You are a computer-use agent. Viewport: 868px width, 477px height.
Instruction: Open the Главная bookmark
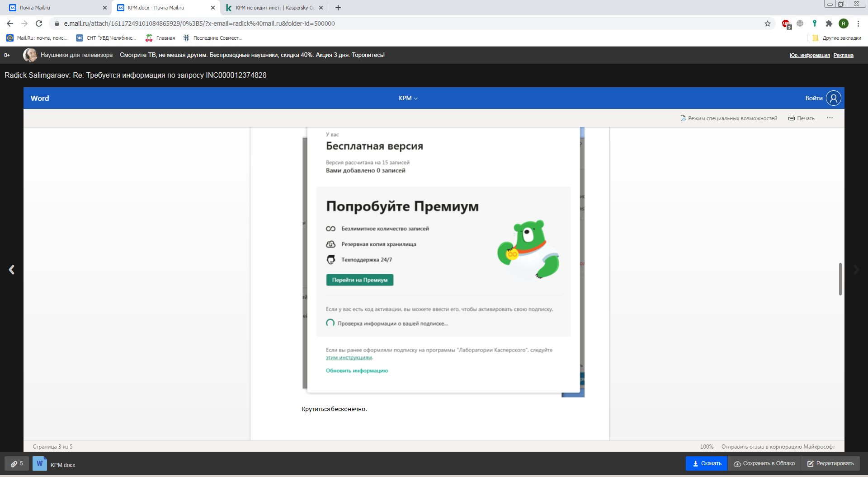pyautogui.click(x=160, y=38)
